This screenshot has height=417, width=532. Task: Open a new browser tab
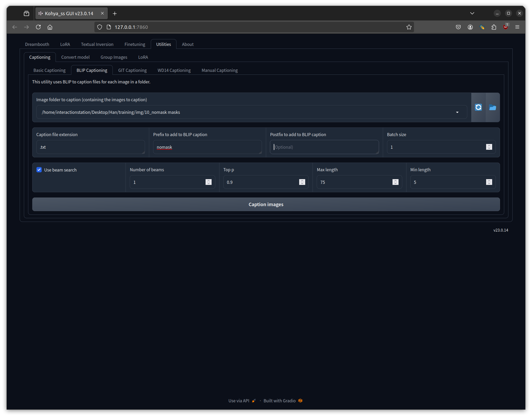point(115,13)
